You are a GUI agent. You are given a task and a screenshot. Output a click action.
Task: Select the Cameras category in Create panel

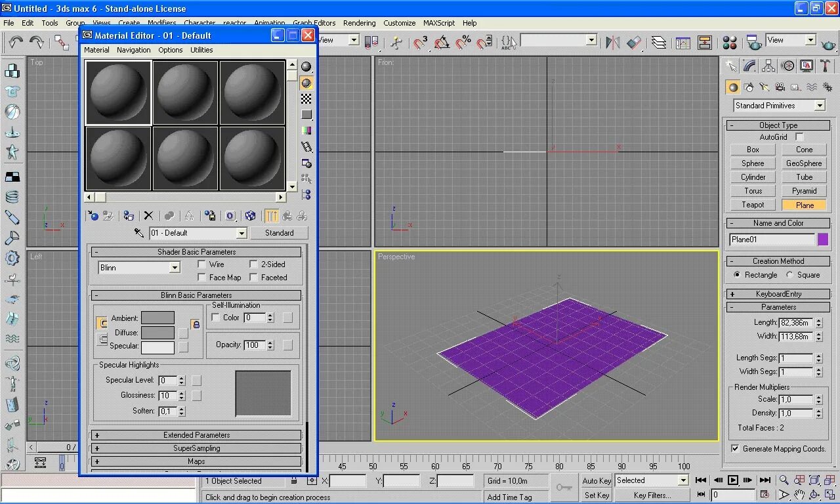point(779,87)
